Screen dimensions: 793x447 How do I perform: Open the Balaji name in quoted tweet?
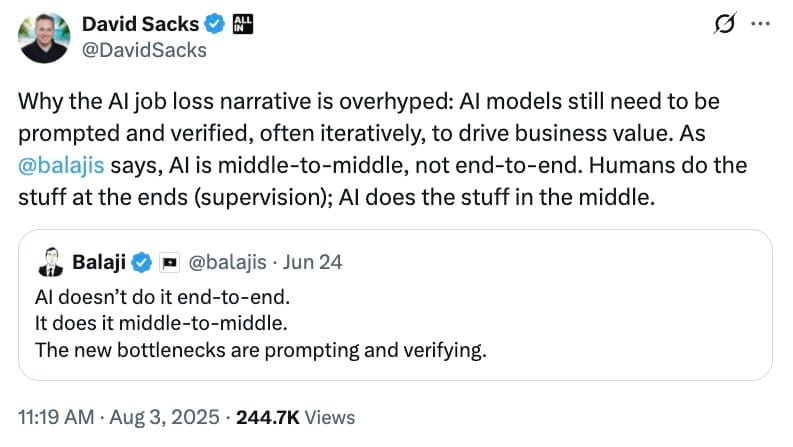pyautogui.click(x=99, y=262)
